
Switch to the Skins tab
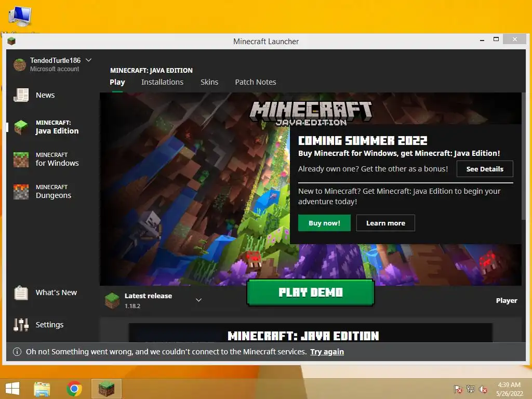[209, 82]
